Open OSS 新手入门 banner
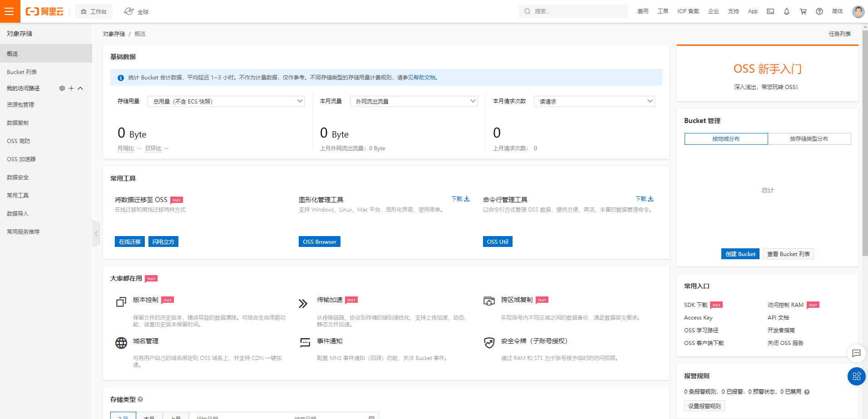 coord(768,74)
